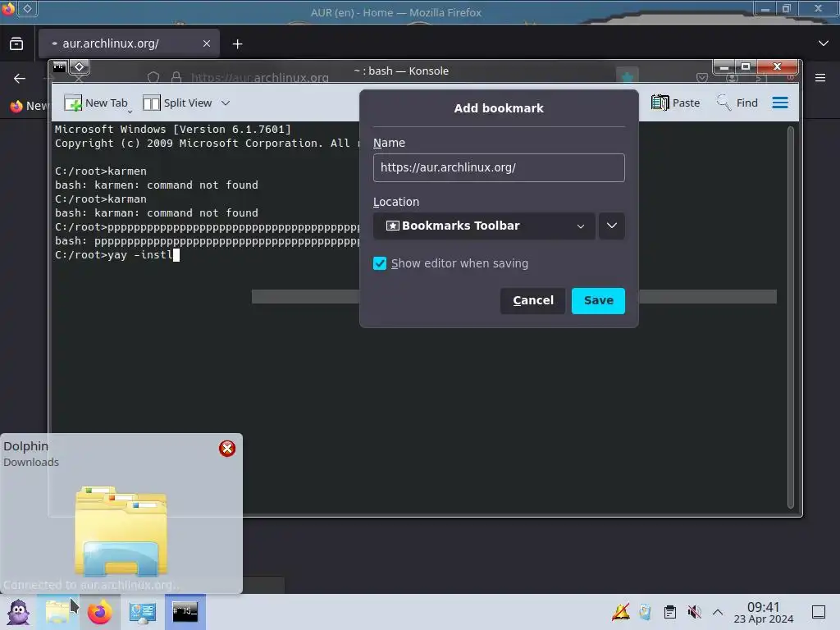This screenshot has width=840, height=630.
Task: Uncheck Show editor when saving
Action: pyautogui.click(x=380, y=263)
